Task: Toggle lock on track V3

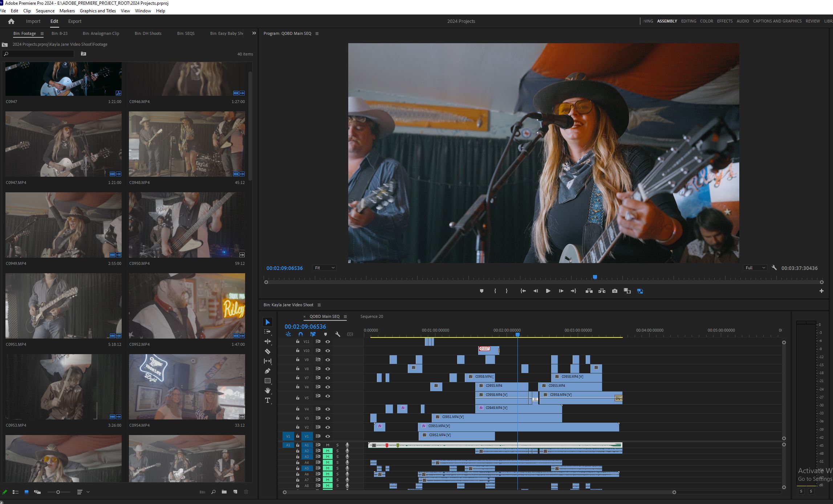Action: [298, 418]
